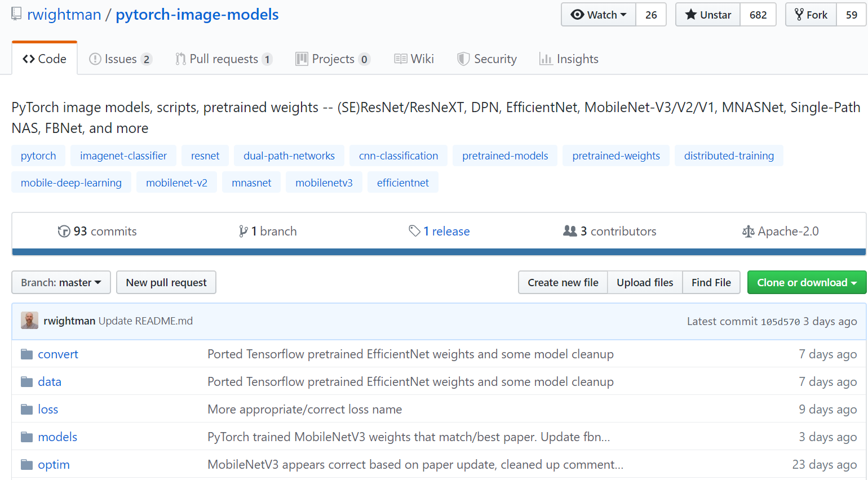Switch to the Issues tab
This screenshot has height=480, width=868.
[121, 59]
